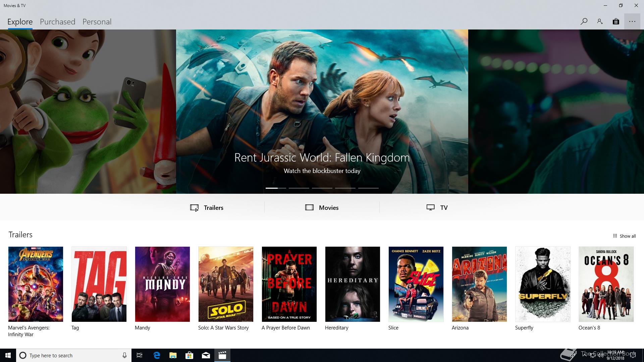Open the Trailers category button
Screen dimensions: 644x362
[207, 207]
